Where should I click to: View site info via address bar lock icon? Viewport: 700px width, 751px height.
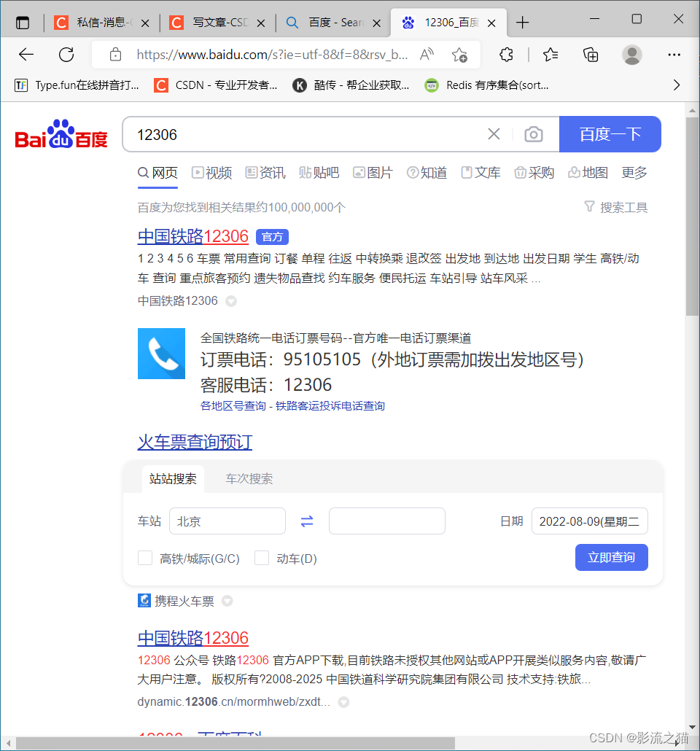click(x=115, y=55)
